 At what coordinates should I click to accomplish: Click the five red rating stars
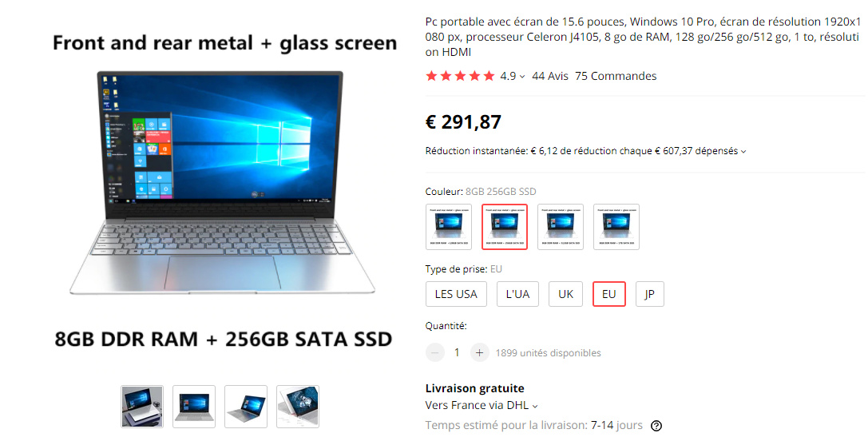(460, 76)
